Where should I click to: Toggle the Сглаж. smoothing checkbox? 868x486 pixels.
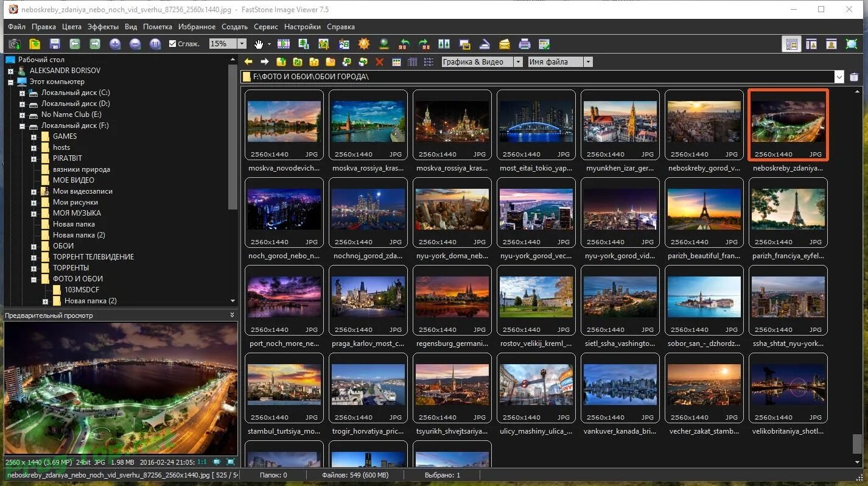tap(172, 44)
